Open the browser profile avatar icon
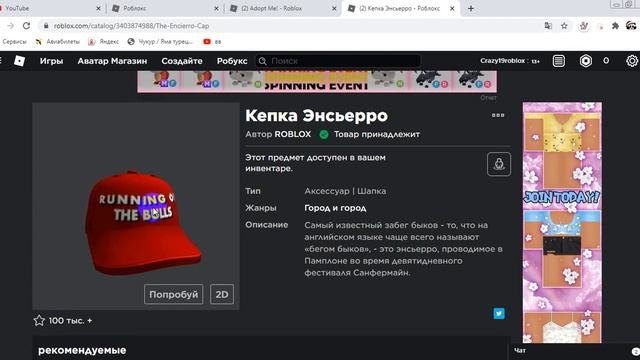 click(631, 26)
